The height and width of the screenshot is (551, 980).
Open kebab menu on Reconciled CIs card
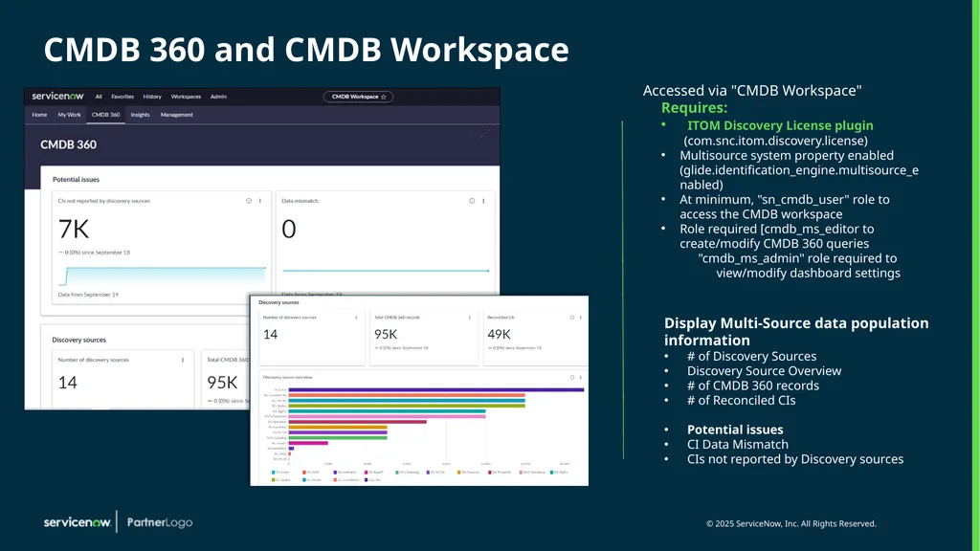pos(581,318)
